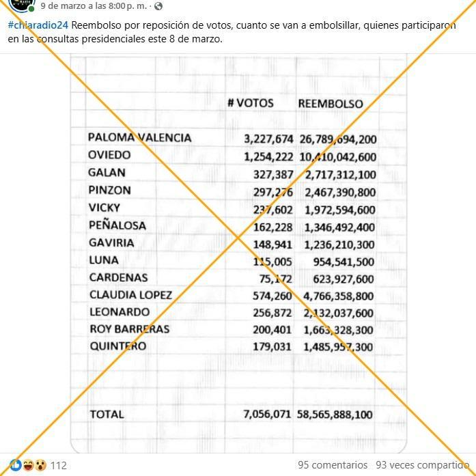Click the PALOMA VALENCIA name in table
Viewport: 476px width, 476px height.
click(x=139, y=138)
